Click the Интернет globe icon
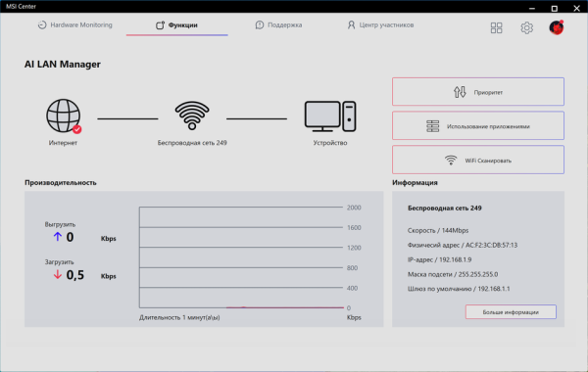This screenshot has height=372, width=588. point(64,116)
